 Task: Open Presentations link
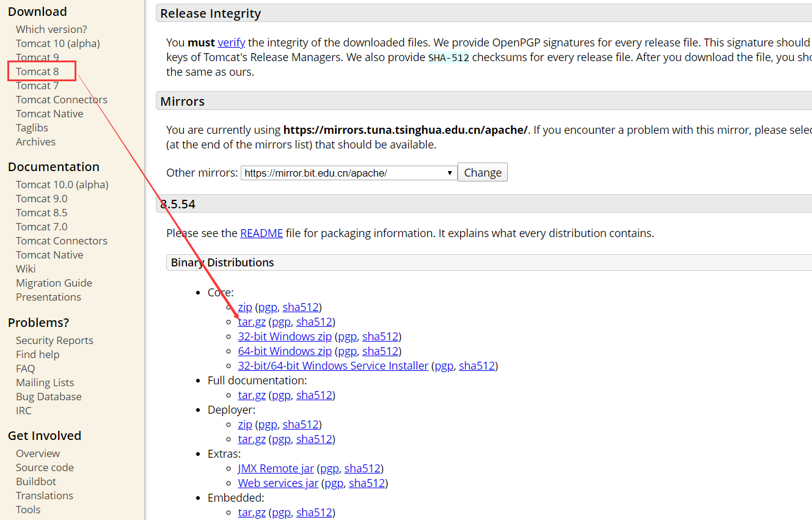48,297
